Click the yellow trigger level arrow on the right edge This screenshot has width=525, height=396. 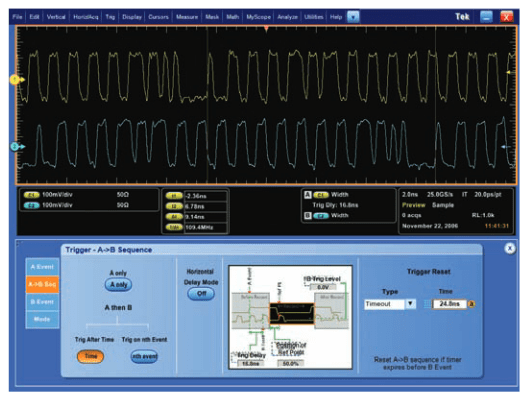point(510,72)
